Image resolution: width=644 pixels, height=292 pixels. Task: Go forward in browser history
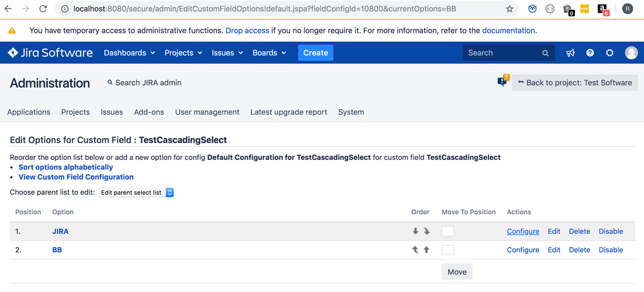(x=26, y=8)
